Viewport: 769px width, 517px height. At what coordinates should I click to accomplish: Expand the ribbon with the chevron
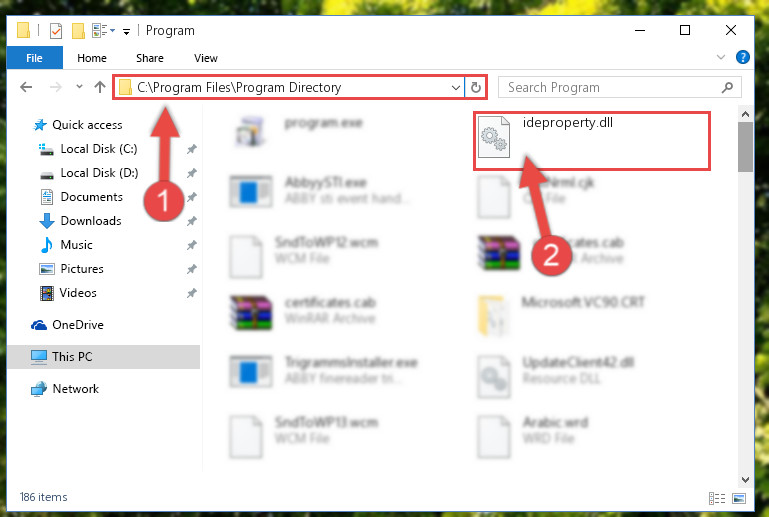tap(720, 57)
